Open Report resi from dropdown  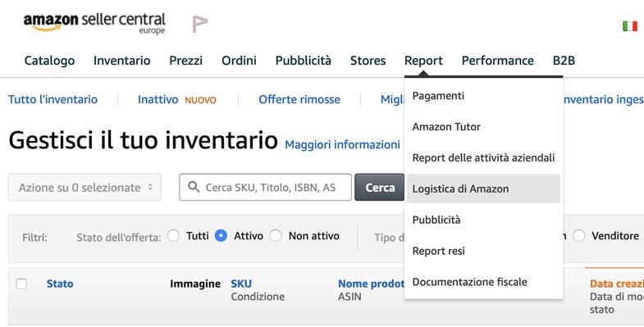[x=483, y=251]
